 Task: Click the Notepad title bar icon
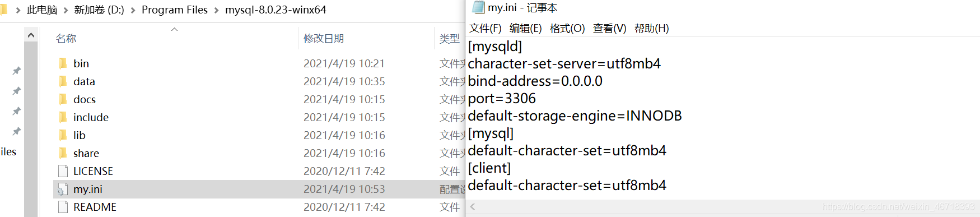click(x=478, y=7)
